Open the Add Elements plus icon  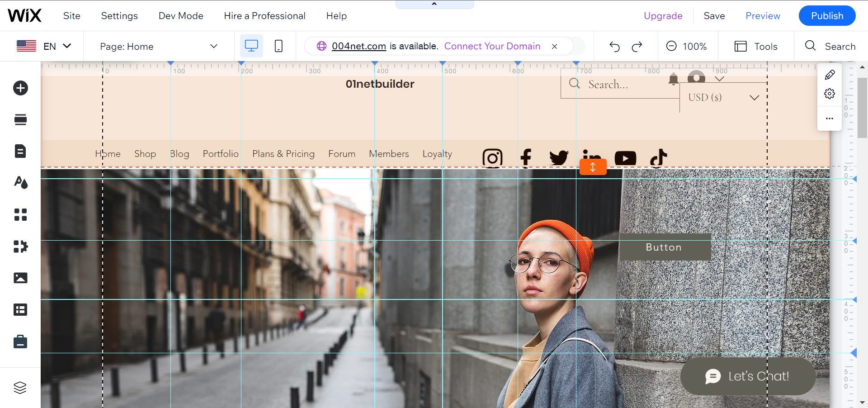[x=20, y=88]
